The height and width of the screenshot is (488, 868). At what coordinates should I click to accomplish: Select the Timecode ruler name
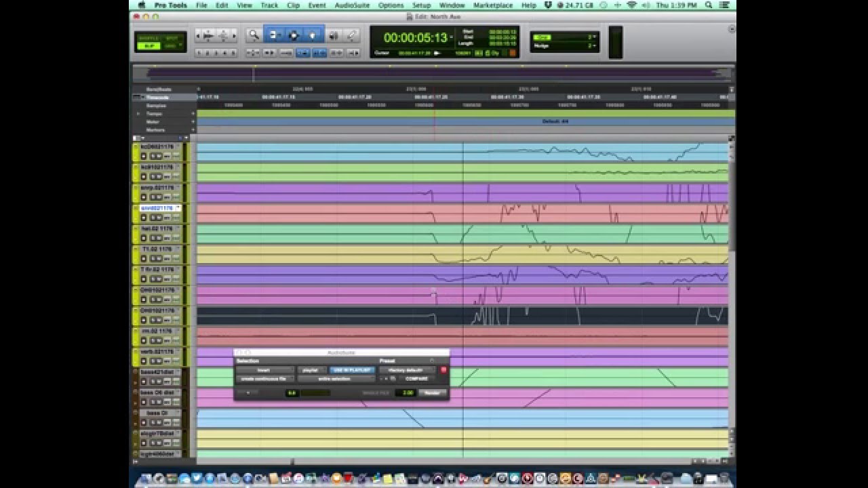[157, 97]
